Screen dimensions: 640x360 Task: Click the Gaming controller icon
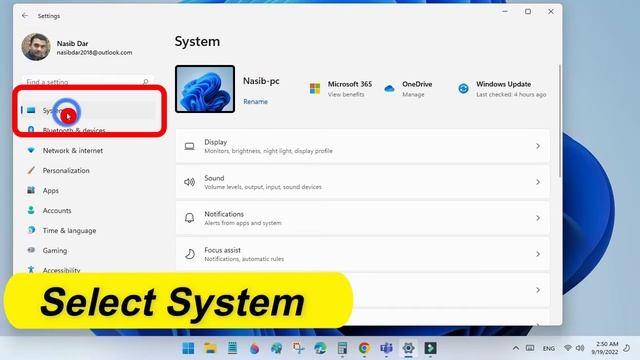(x=31, y=250)
